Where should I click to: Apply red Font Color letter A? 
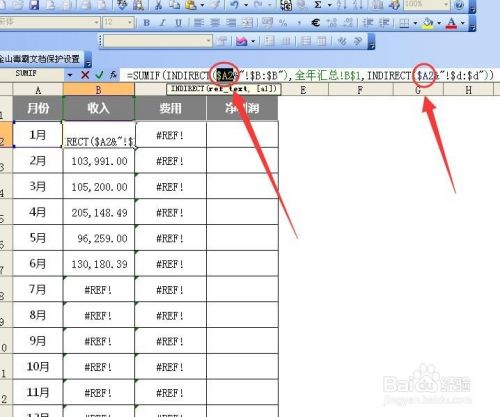pos(452,23)
